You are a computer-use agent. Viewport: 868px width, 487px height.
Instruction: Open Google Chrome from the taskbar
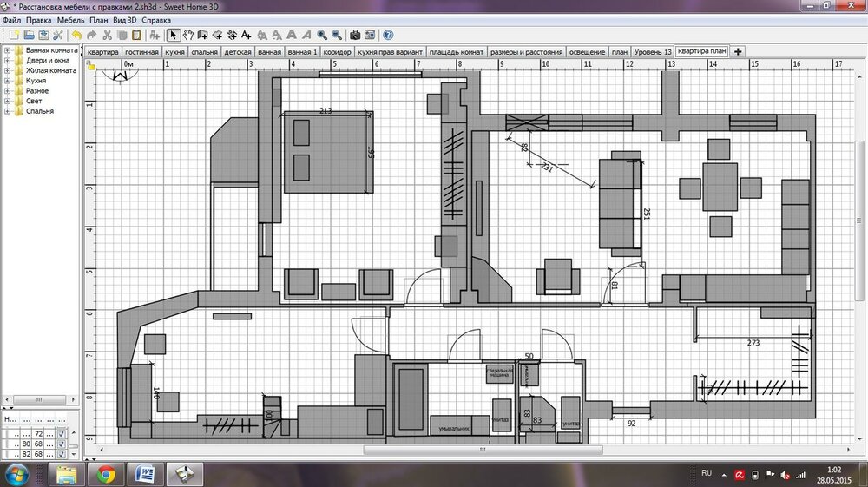point(106,474)
